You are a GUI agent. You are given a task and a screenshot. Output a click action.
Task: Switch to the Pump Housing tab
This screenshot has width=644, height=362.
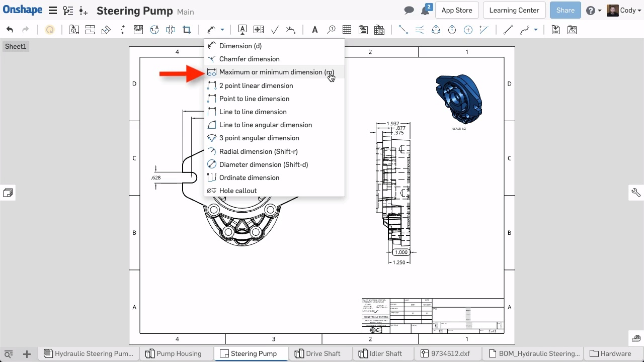point(178,353)
